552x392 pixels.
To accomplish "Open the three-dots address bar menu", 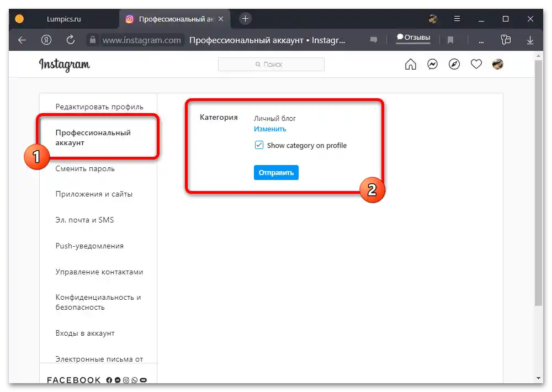I will [x=481, y=41].
